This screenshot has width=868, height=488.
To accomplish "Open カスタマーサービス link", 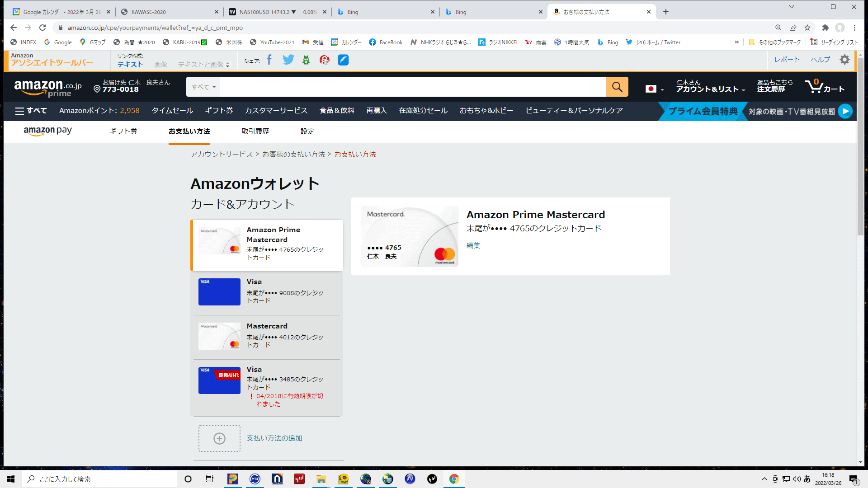I will click(x=276, y=111).
